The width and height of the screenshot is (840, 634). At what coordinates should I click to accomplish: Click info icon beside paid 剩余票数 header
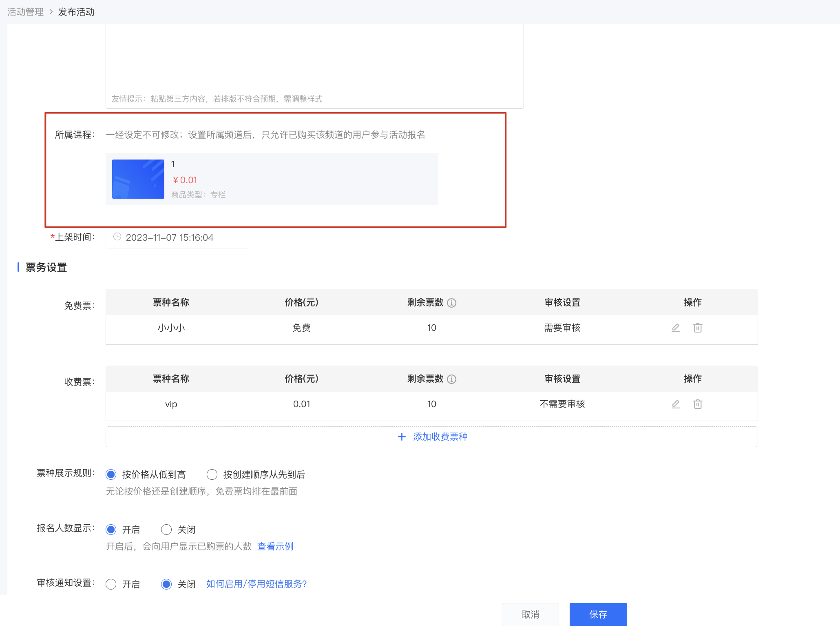tap(451, 379)
